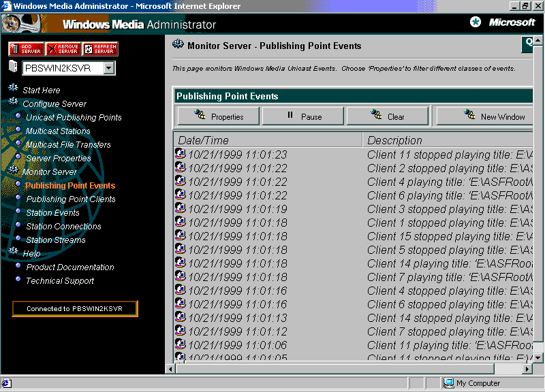
Task: Select 'Client 11 stopped playing title' event
Action: tap(450, 154)
